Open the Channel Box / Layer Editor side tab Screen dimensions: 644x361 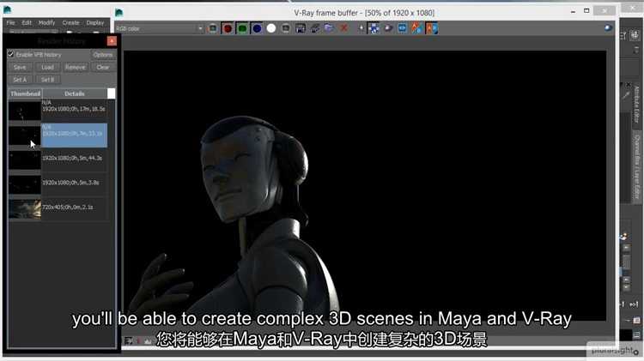[x=636, y=166]
